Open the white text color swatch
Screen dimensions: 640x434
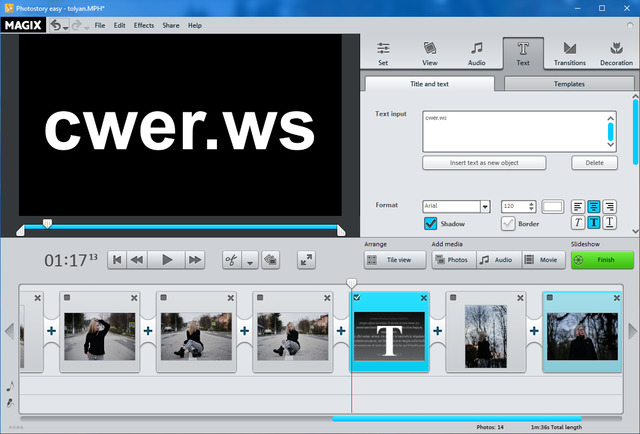[553, 207]
